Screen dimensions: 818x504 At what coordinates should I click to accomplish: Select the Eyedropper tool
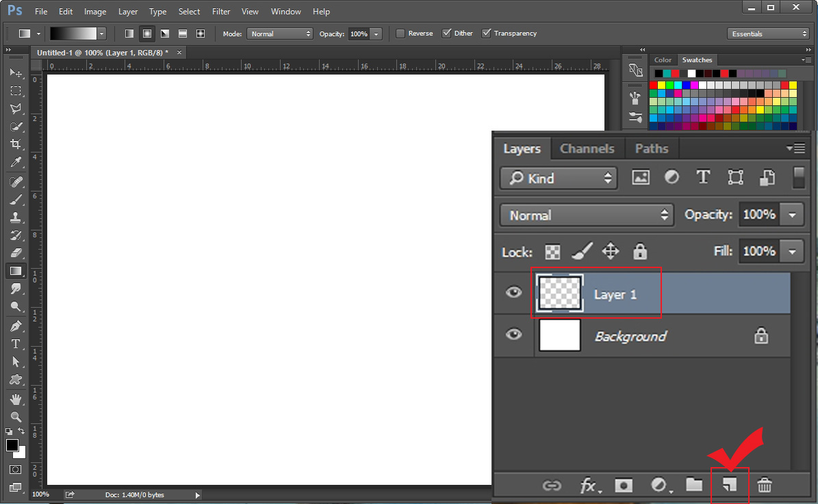[x=16, y=163]
